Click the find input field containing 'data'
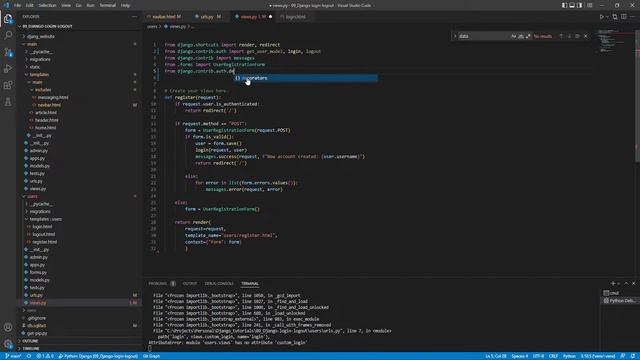This screenshot has height=360, width=640. click(x=484, y=36)
